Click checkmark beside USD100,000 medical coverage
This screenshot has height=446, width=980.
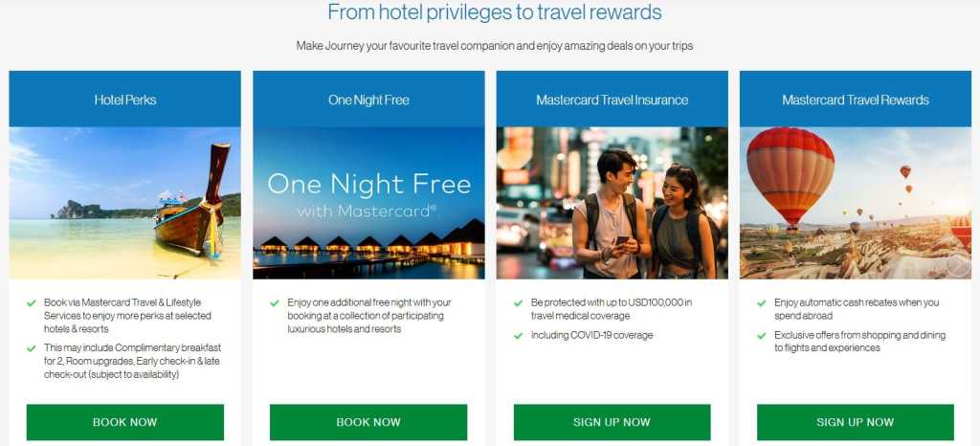click(x=518, y=303)
